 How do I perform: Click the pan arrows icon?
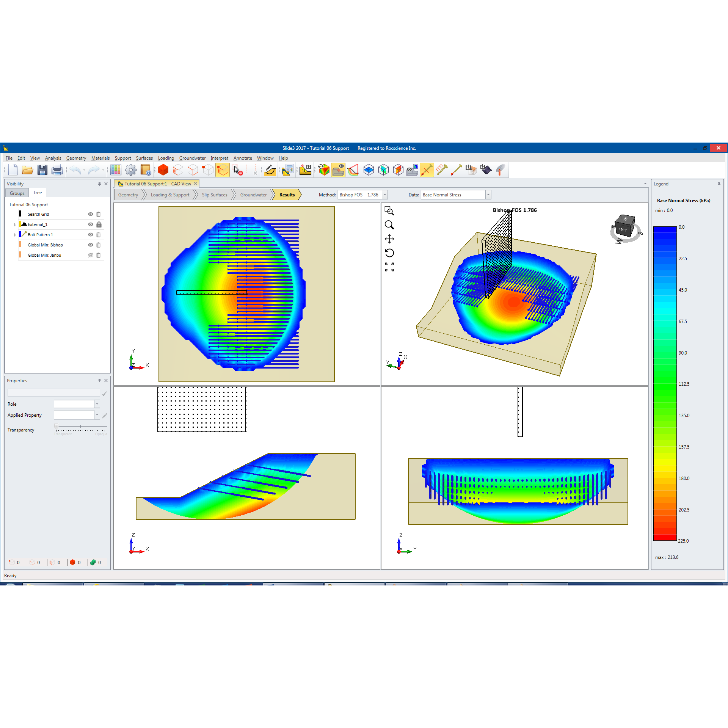pyautogui.click(x=389, y=239)
